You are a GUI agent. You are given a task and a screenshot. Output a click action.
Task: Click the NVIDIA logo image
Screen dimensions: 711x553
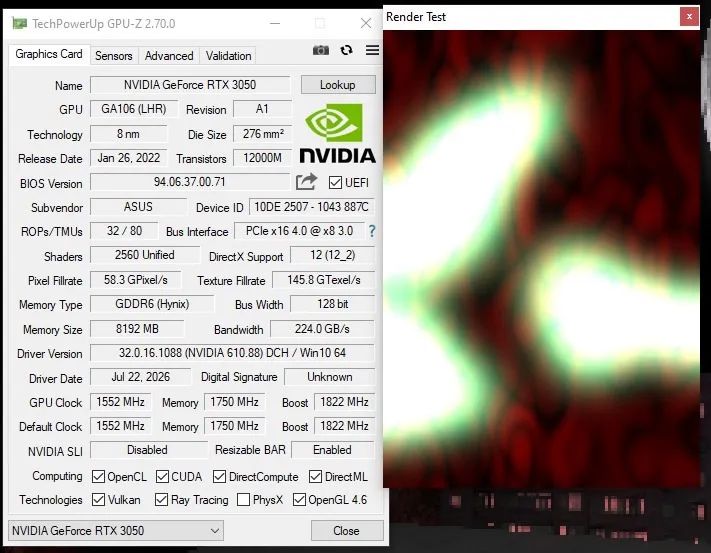point(337,133)
